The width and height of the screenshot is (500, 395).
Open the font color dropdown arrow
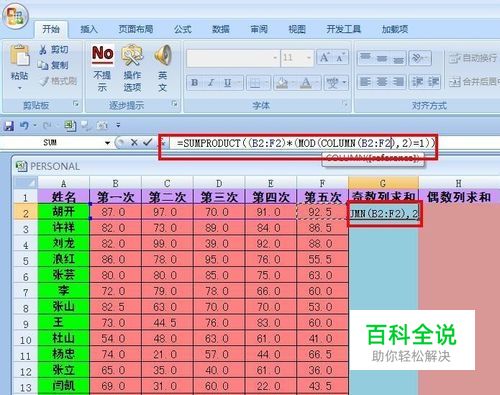pos(317,83)
